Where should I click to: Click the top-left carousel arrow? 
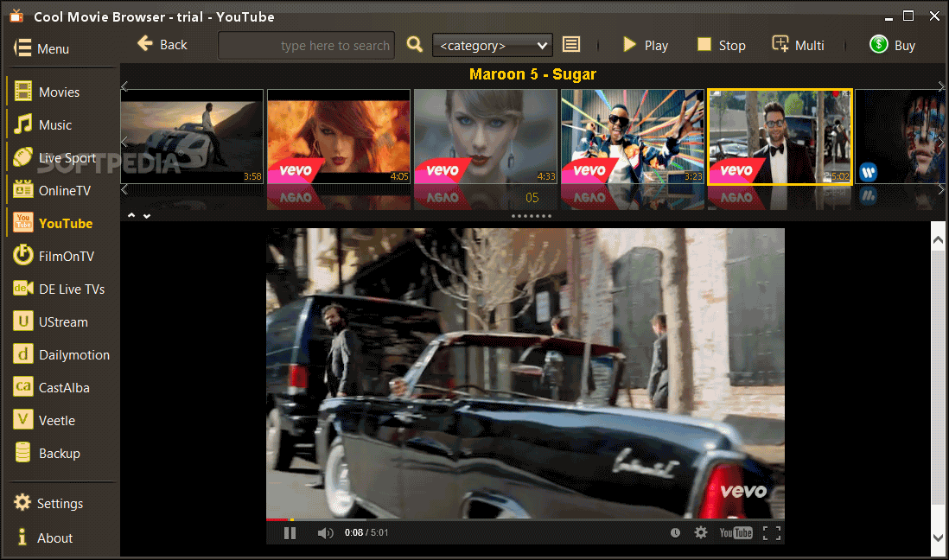click(124, 86)
